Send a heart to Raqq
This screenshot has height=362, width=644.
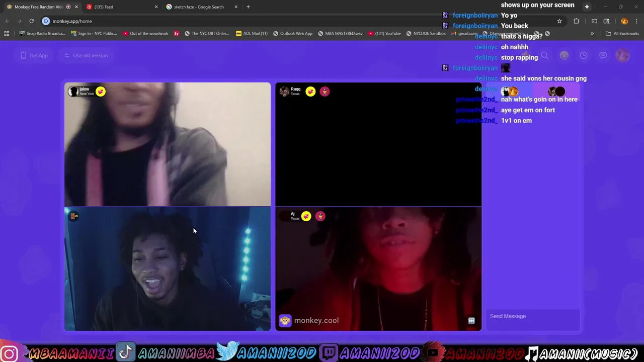coord(310,92)
